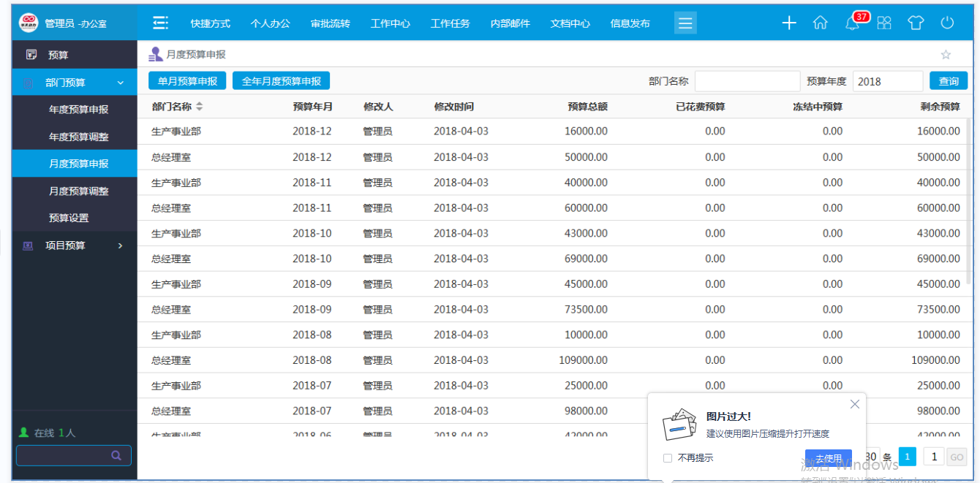Toggle the sidebar collapse menu icon
This screenshot has height=483, width=980.
pyautogui.click(x=160, y=23)
